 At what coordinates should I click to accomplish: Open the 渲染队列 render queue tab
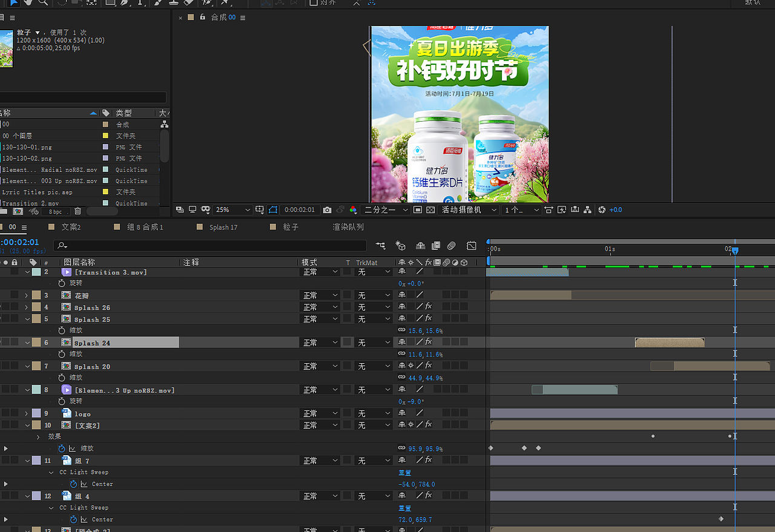[x=348, y=227]
